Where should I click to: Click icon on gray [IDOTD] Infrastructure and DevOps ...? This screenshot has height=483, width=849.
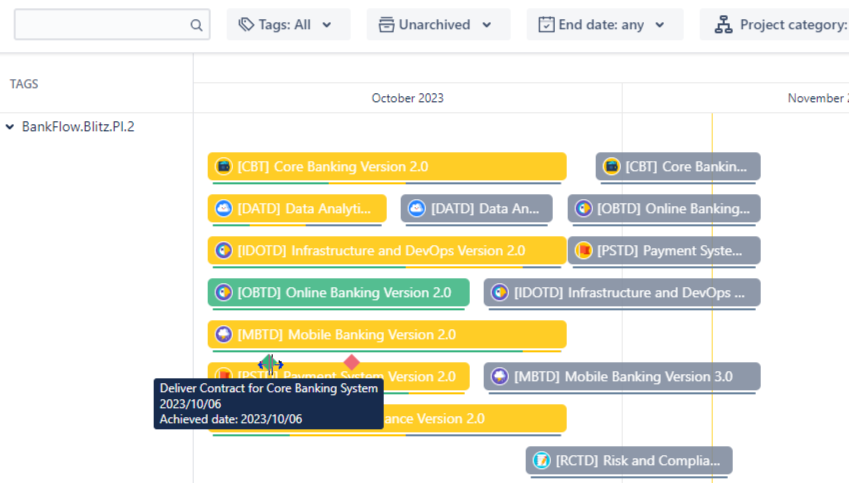pyautogui.click(x=500, y=292)
